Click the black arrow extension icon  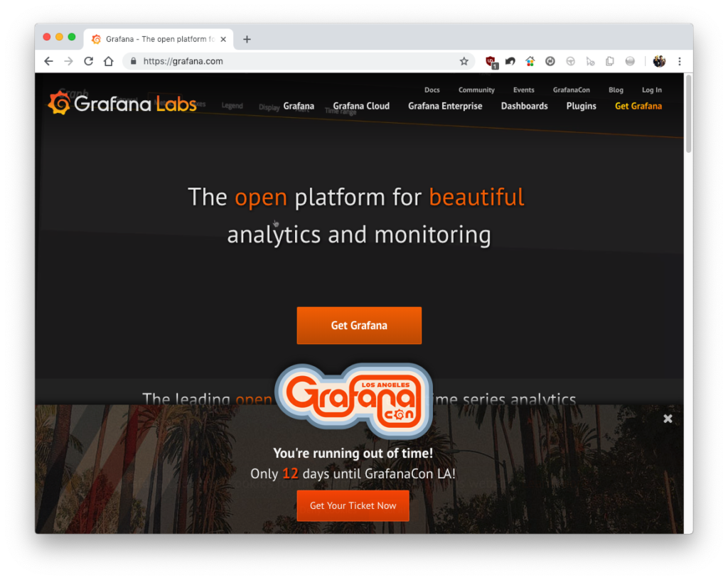[510, 61]
